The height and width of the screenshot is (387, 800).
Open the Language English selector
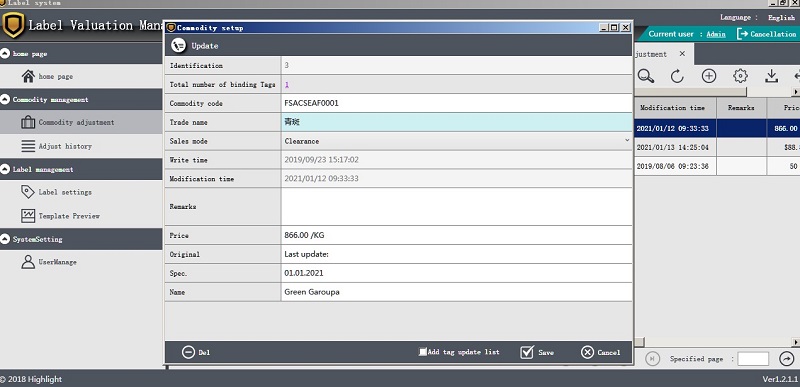[781, 17]
